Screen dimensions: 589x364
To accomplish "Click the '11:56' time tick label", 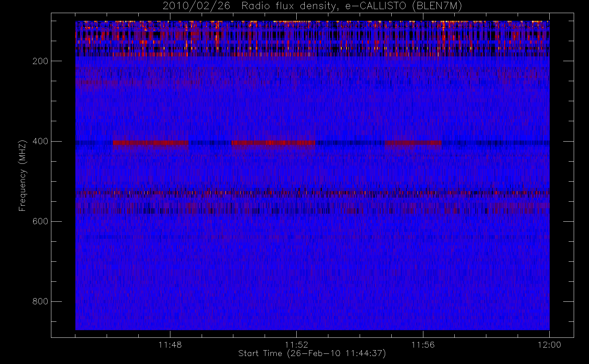I will (x=423, y=345).
